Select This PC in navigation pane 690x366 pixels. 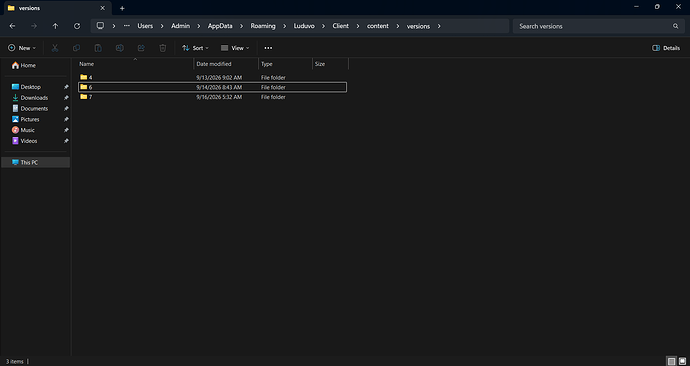coord(35,162)
